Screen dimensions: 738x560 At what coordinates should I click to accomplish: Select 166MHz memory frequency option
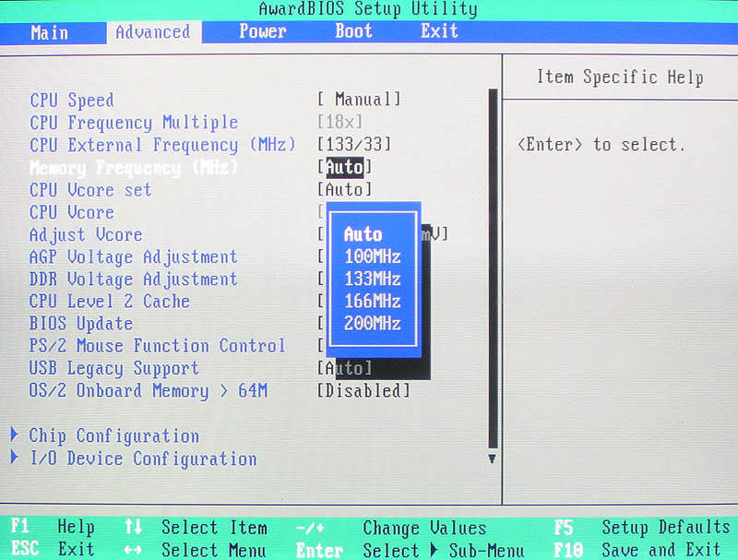[373, 301]
